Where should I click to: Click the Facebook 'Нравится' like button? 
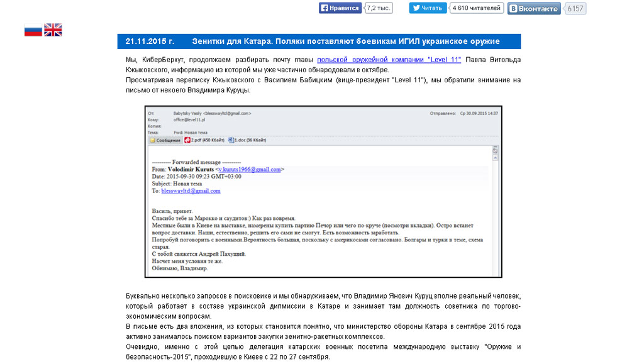[340, 8]
